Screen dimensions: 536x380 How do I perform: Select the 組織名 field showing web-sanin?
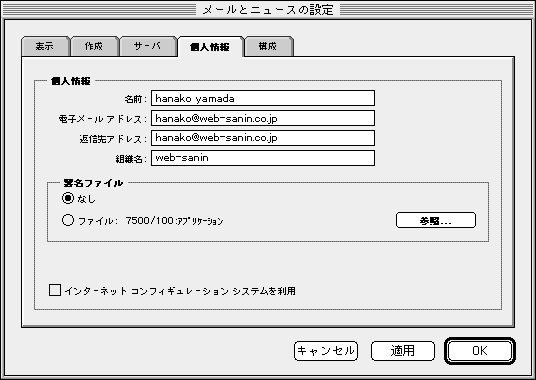[x=263, y=158]
